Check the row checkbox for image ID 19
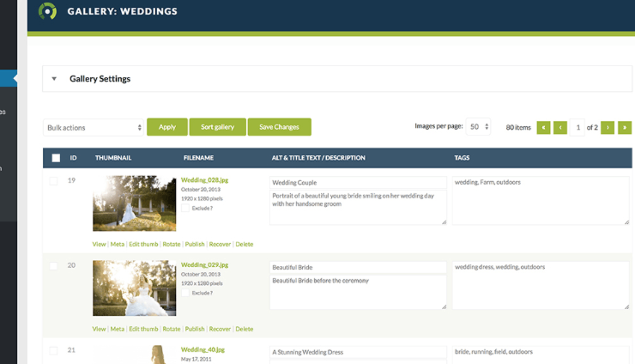 click(x=54, y=181)
